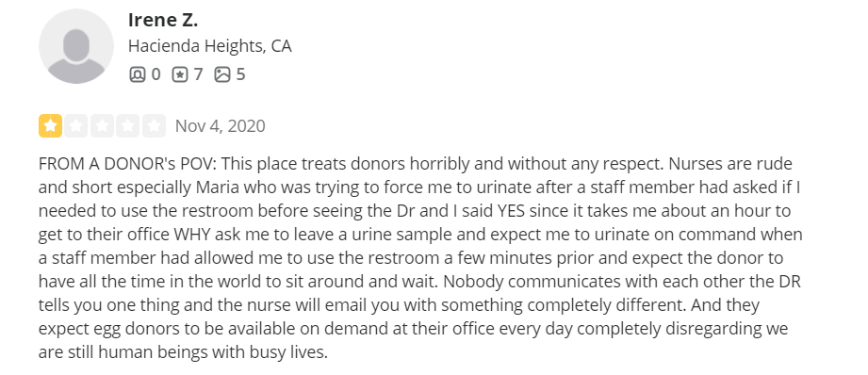
Task: Click the filled first rating star
Action: [50, 125]
